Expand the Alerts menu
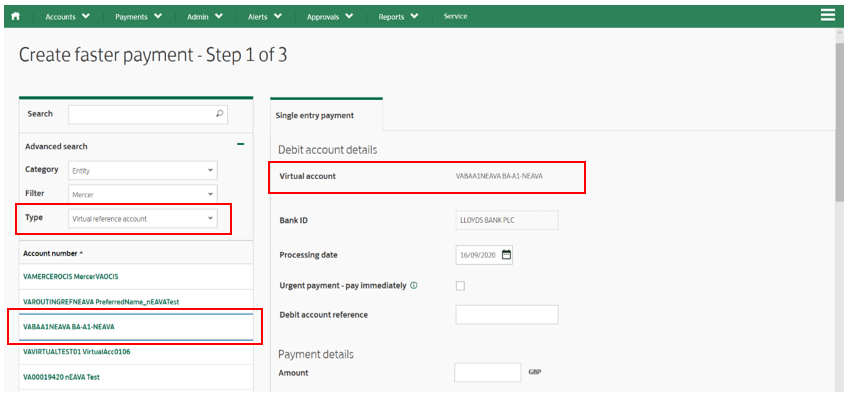 coord(264,17)
